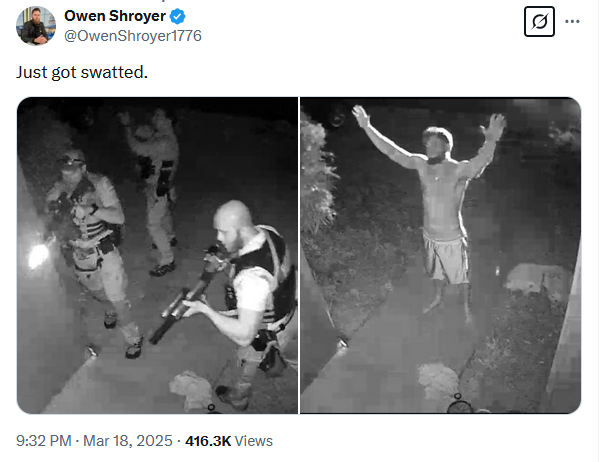Click the 9:32 PM timestamp
615x462 pixels.
(44, 441)
